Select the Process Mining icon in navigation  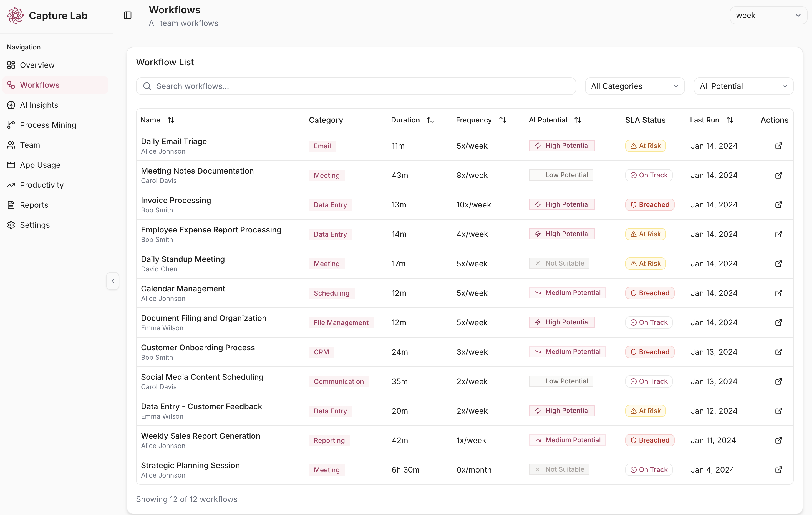click(x=11, y=125)
